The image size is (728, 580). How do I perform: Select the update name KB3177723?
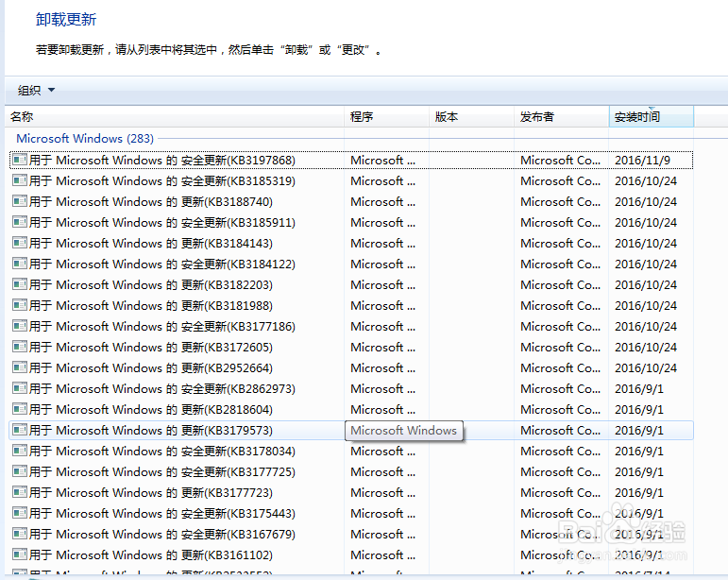point(151,493)
